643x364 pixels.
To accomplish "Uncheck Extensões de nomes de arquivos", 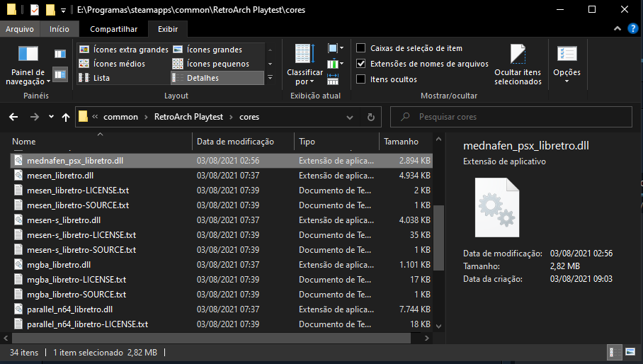I will coord(361,64).
